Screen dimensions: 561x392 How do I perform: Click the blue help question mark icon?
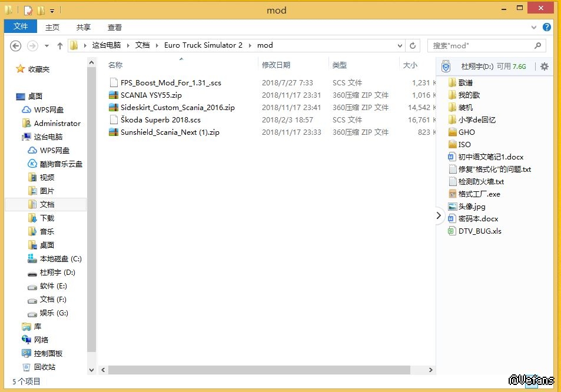click(547, 27)
